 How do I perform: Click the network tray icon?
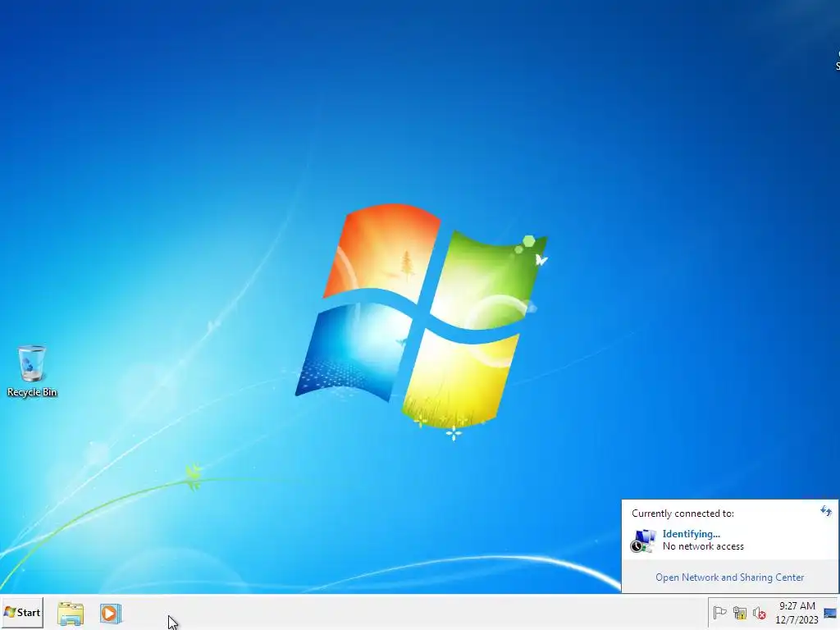739,613
